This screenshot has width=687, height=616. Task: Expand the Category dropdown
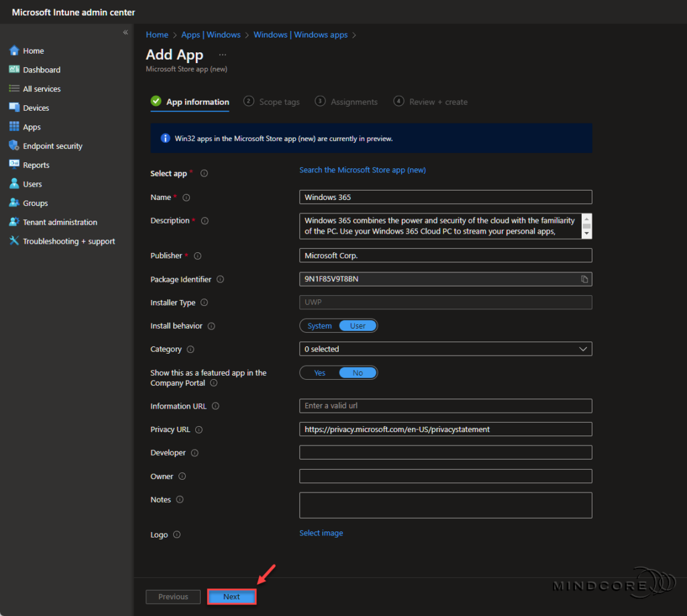point(583,348)
